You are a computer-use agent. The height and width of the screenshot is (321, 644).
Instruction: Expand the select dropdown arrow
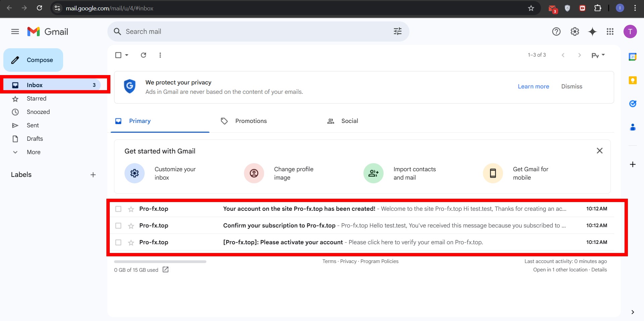coord(127,55)
